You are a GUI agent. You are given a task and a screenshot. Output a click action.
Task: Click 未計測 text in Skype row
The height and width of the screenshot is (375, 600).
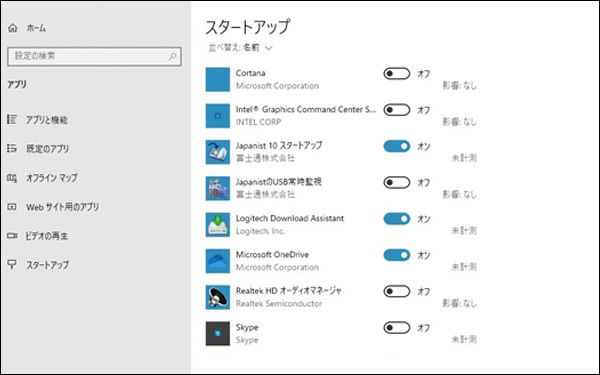[x=464, y=339]
